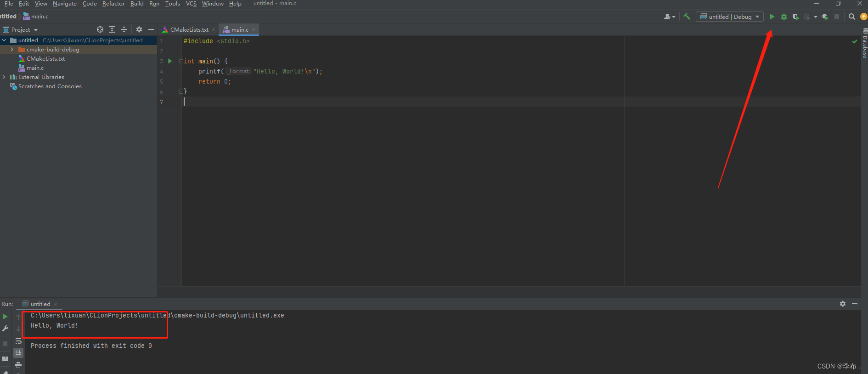Open the Tools menu
The image size is (868, 374).
(173, 4)
